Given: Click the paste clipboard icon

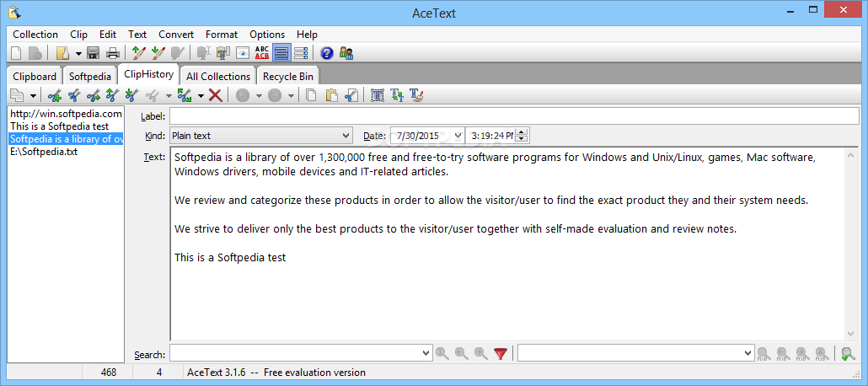Looking at the screenshot, I should pyautogui.click(x=331, y=95).
